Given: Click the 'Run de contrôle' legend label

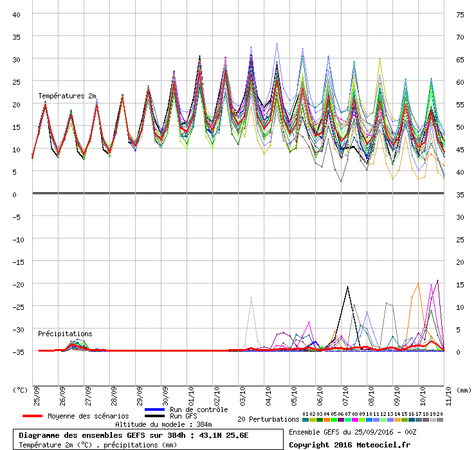Looking at the screenshot, I should [199, 410].
